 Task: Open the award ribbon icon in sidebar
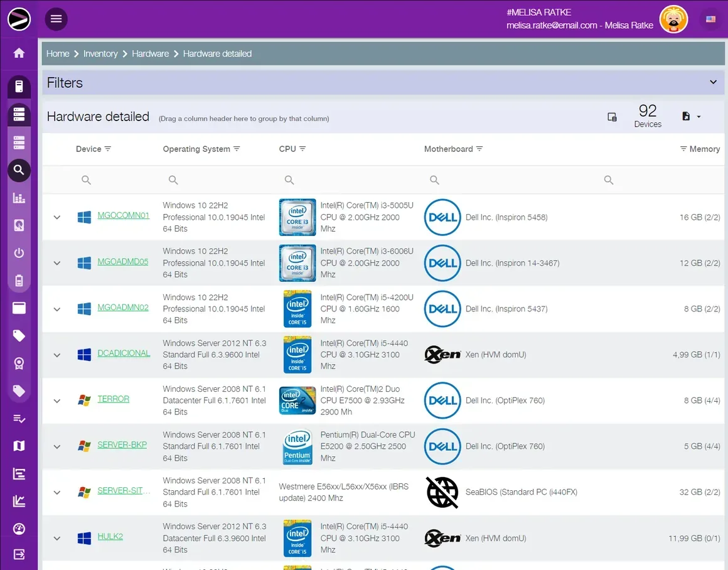point(19,363)
